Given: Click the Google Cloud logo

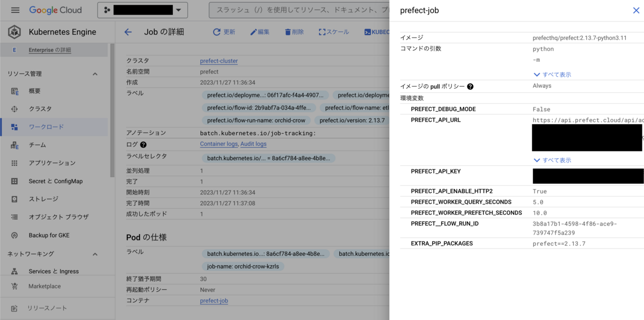Looking at the screenshot, I should (x=55, y=10).
